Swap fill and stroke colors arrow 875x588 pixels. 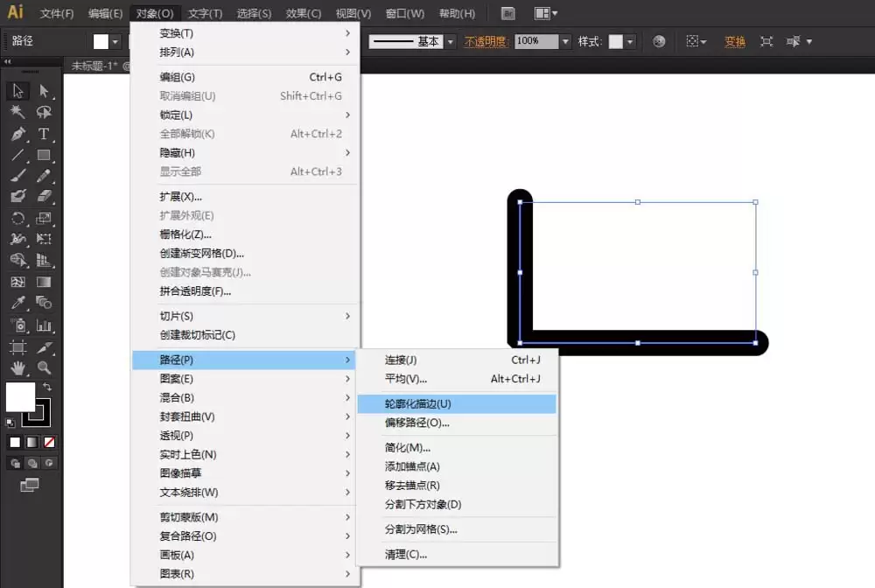(47, 387)
